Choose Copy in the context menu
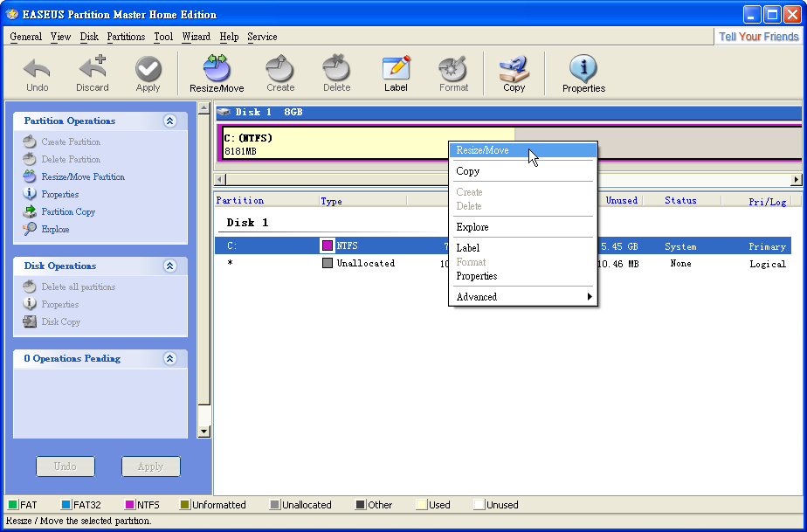Screen dimensions: 807x532 coord(523,171)
